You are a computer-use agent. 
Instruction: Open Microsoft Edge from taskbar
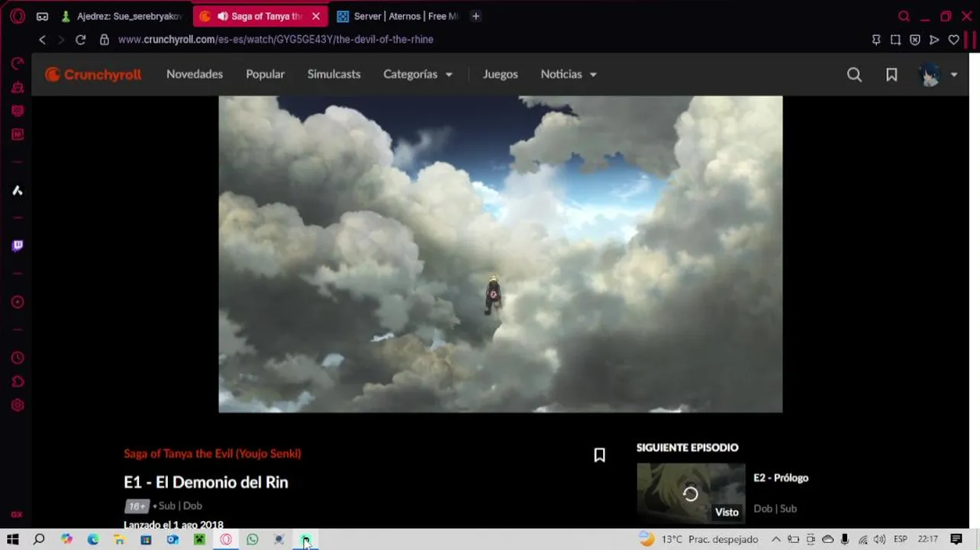[93, 539]
